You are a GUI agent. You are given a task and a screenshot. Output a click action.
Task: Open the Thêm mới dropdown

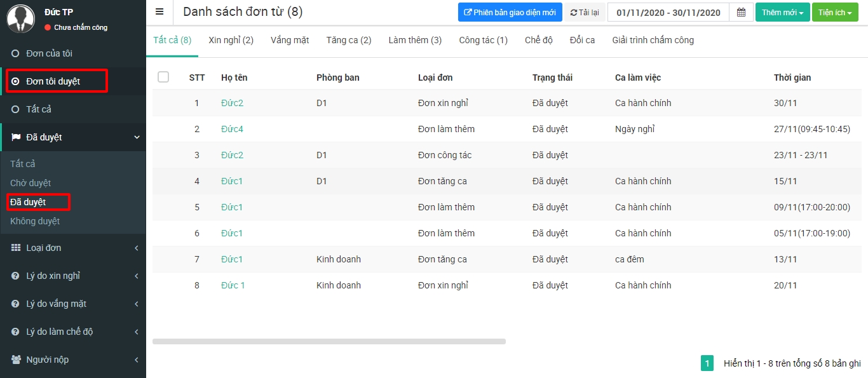782,12
